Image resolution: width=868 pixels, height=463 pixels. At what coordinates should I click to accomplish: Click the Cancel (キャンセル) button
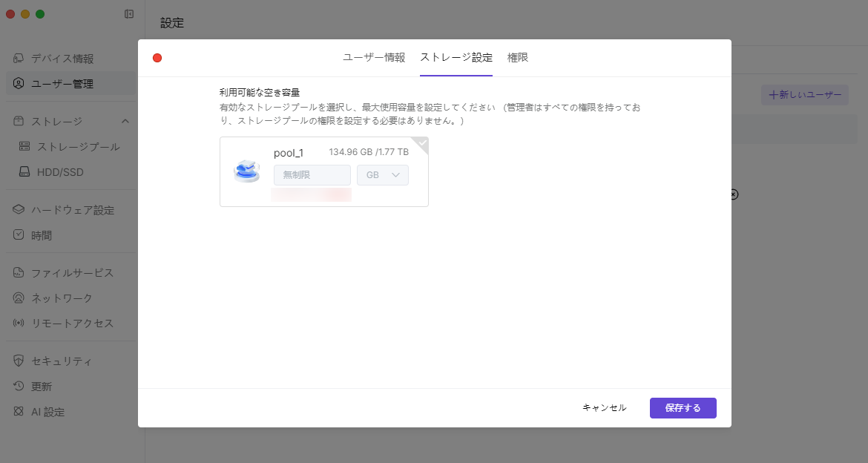point(604,408)
